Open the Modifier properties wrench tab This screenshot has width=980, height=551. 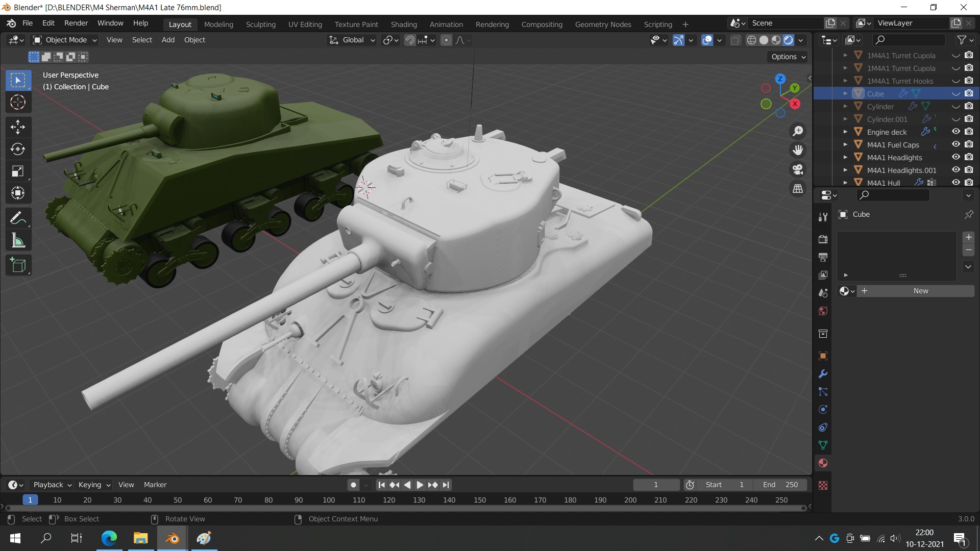tap(823, 374)
